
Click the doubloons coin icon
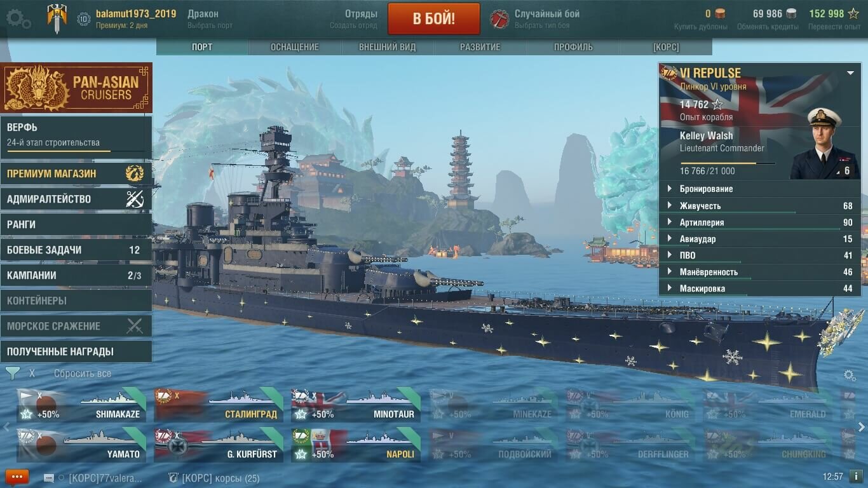720,14
